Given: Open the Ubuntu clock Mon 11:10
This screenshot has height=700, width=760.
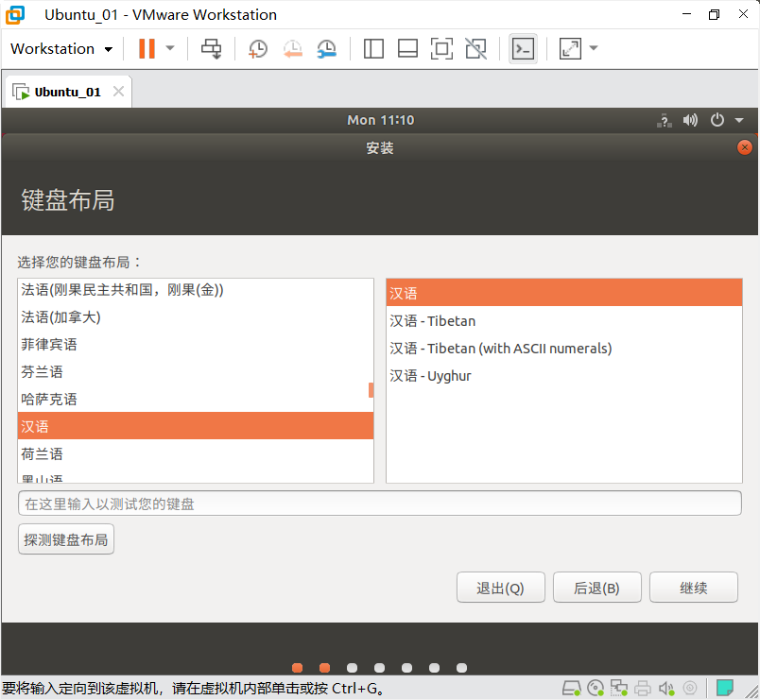Looking at the screenshot, I should coord(381,120).
